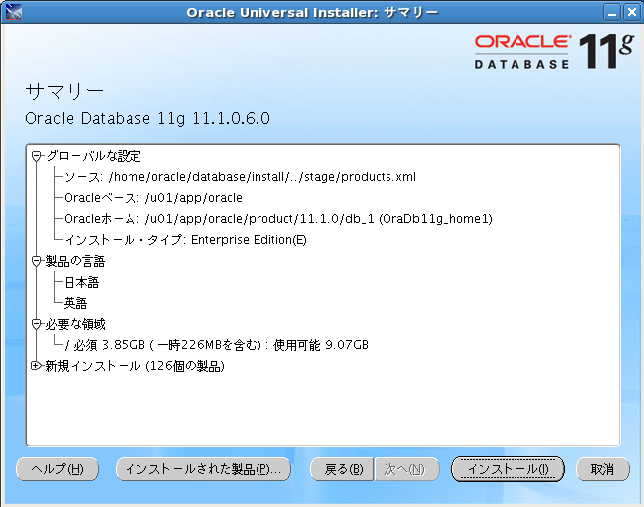
Task: Cancel installer with 取消 button
Action: (x=603, y=469)
